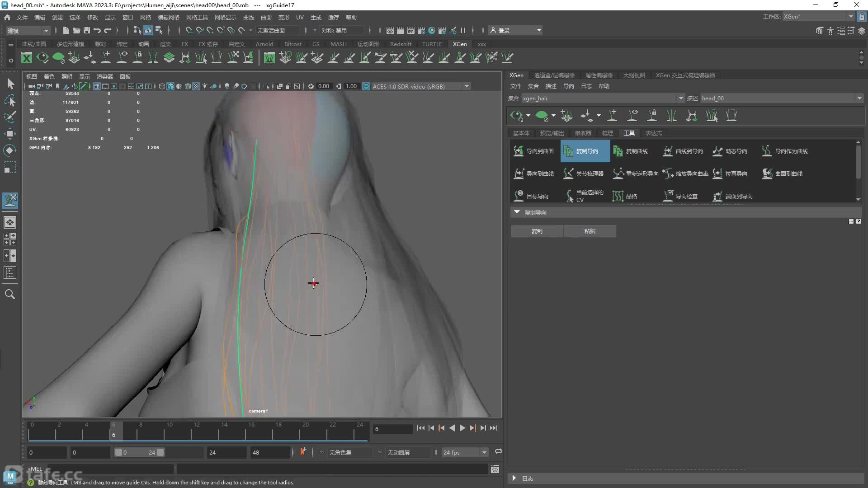Open the 登录 account dropdown
Image resolution: width=868 pixels, height=488 pixels.
pyautogui.click(x=516, y=30)
